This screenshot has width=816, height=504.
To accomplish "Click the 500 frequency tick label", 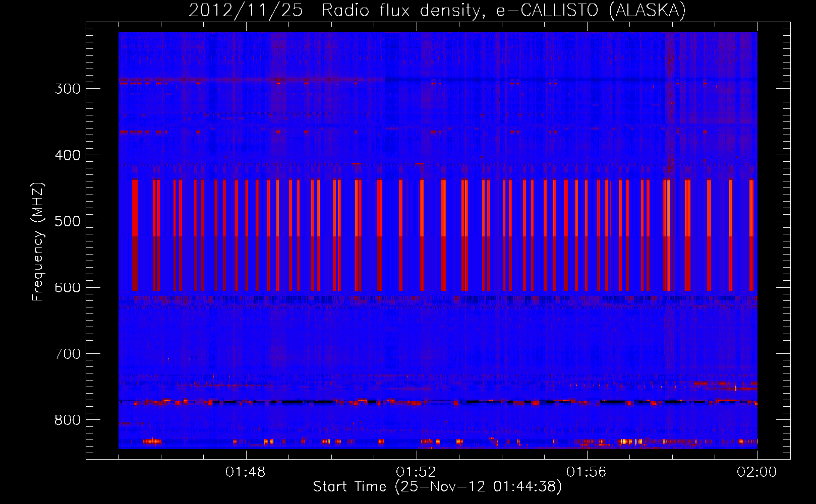I will pyautogui.click(x=68, y=221).
